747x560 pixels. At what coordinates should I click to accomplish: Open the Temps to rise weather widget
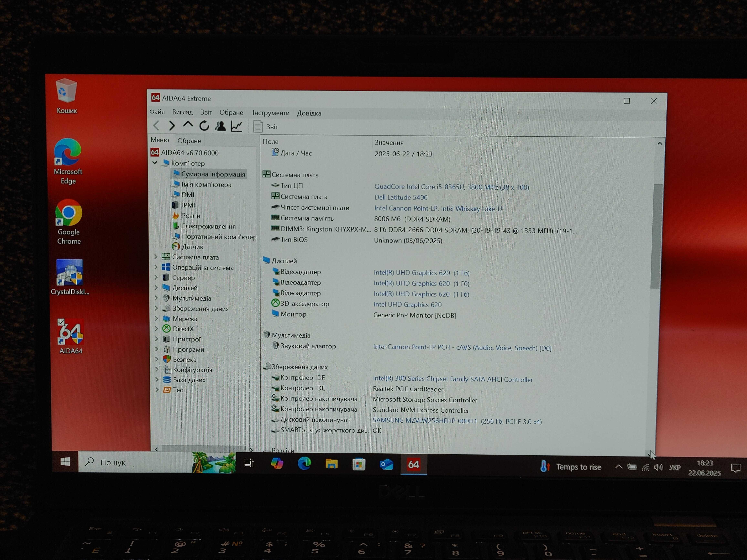[x=570, y=467]
